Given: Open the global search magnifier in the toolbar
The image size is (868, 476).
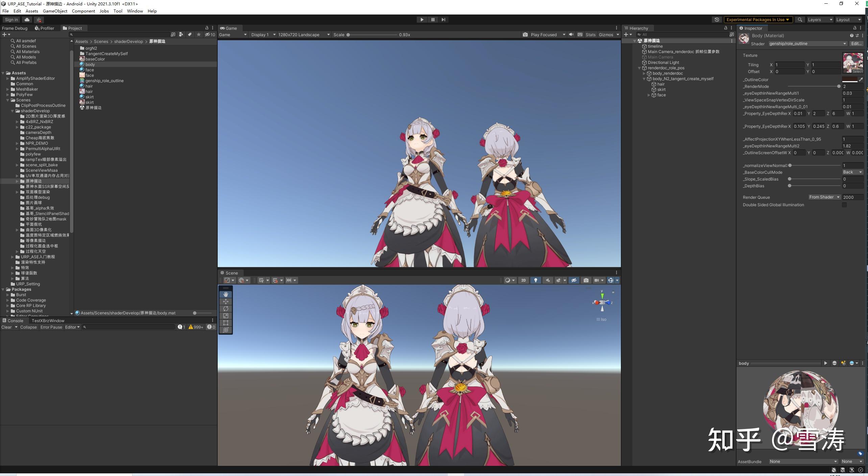Looking at the screenshot, I should click(799, 20).
